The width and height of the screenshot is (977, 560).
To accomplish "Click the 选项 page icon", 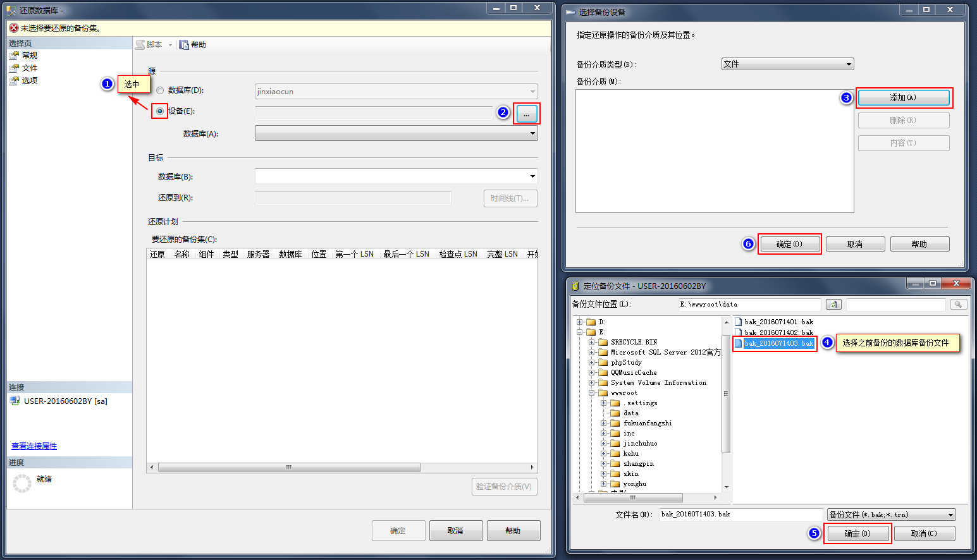I will [14, 80].
